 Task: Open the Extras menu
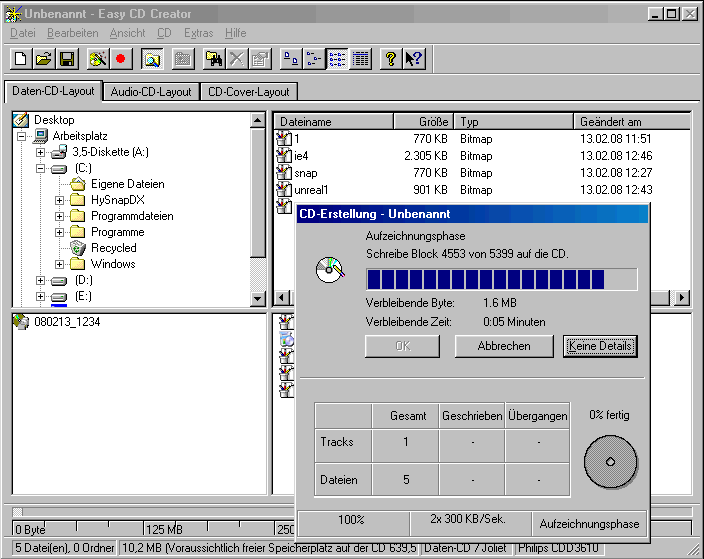[x=198, y=33]
